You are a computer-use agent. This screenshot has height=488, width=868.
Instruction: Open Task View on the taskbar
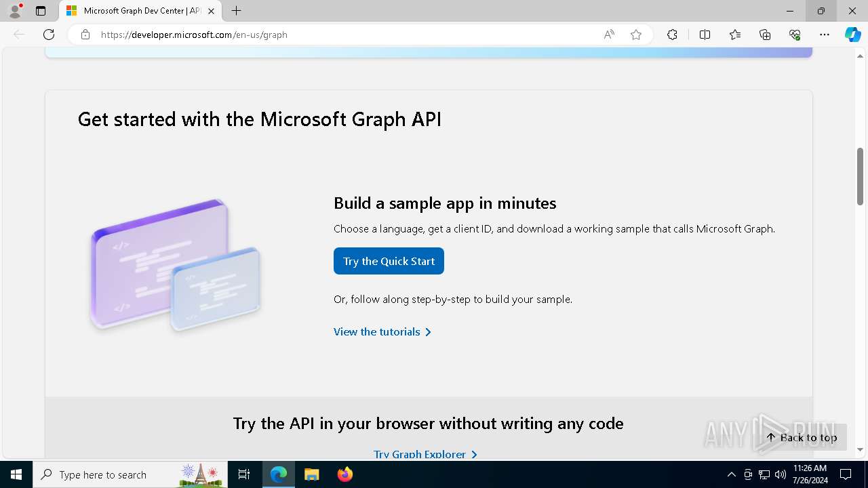[244, 474]
